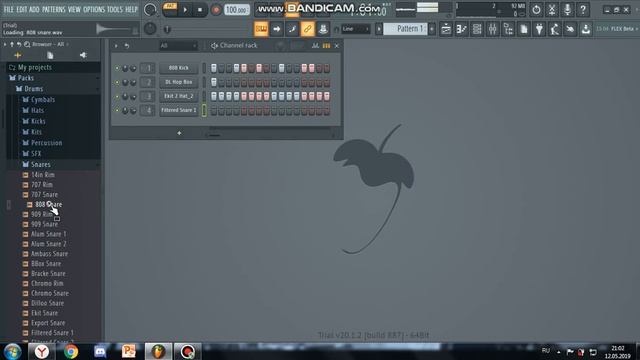Toggle the link-to-controller chain icon
This screenshot has width=640, height=360.
[x=307, y=29]
